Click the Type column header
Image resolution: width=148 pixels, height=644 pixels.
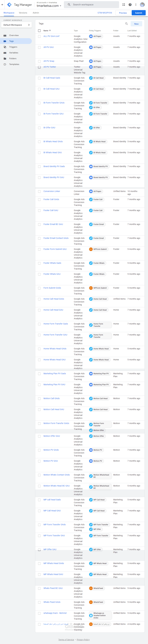(76, 31)
